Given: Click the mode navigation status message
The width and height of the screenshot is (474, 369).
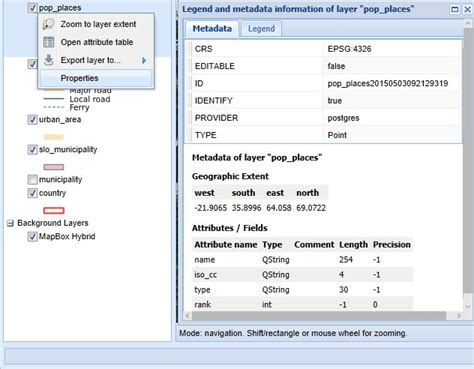Looking at the screenshot, I should pos(293,333).
